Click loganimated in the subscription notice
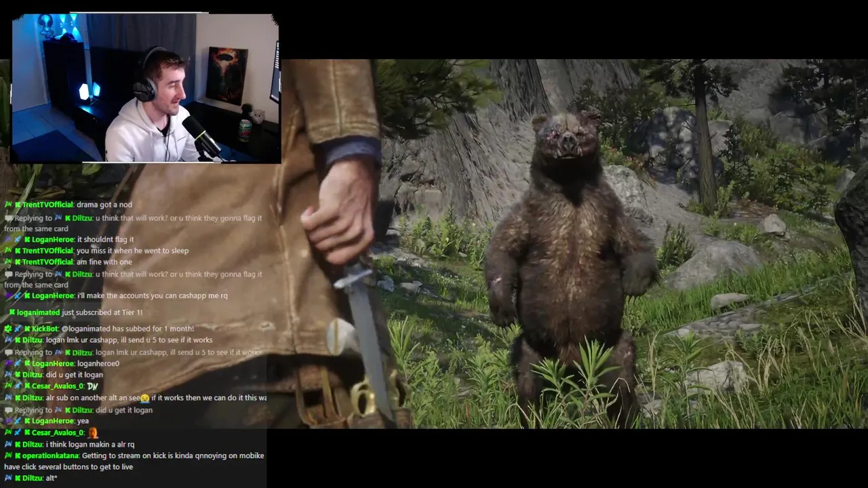This screenshot has height=488, width=868. pos(38,312)
